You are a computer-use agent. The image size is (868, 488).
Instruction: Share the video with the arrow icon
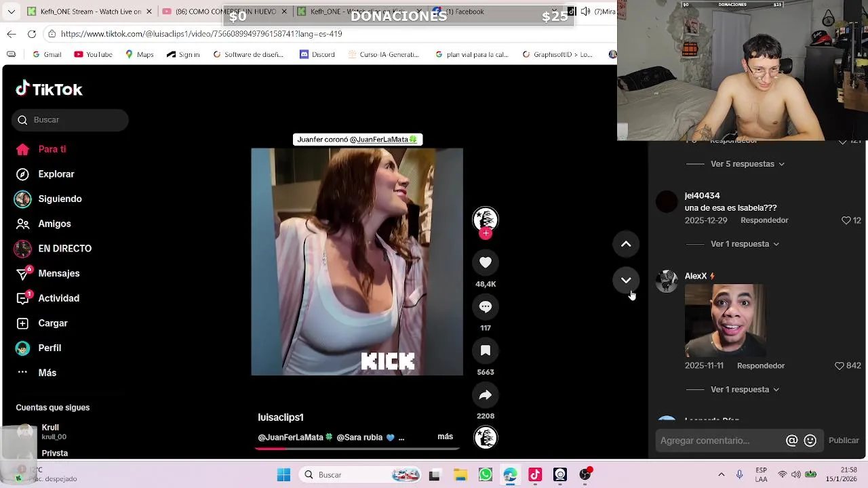tap(486, 395)
